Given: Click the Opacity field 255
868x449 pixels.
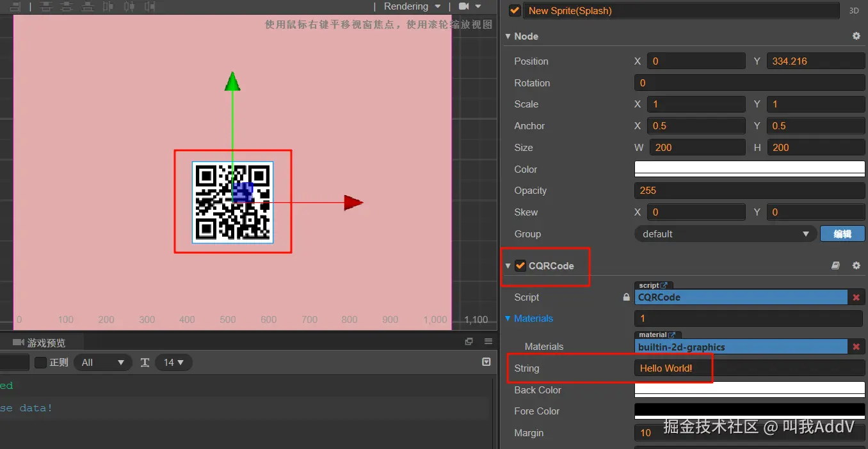Looking at the screenshot, I should click(750, 191).
